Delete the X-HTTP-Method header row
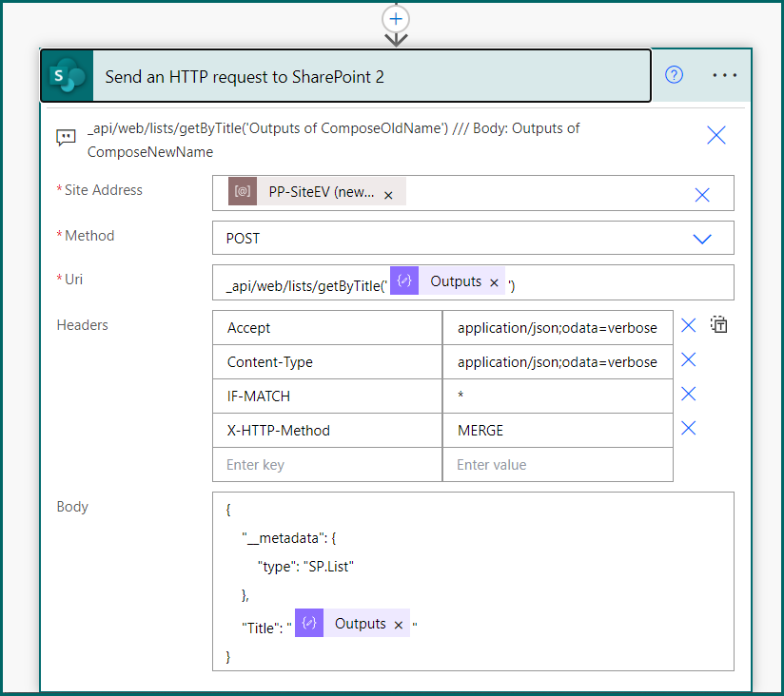 click(689, 428)
